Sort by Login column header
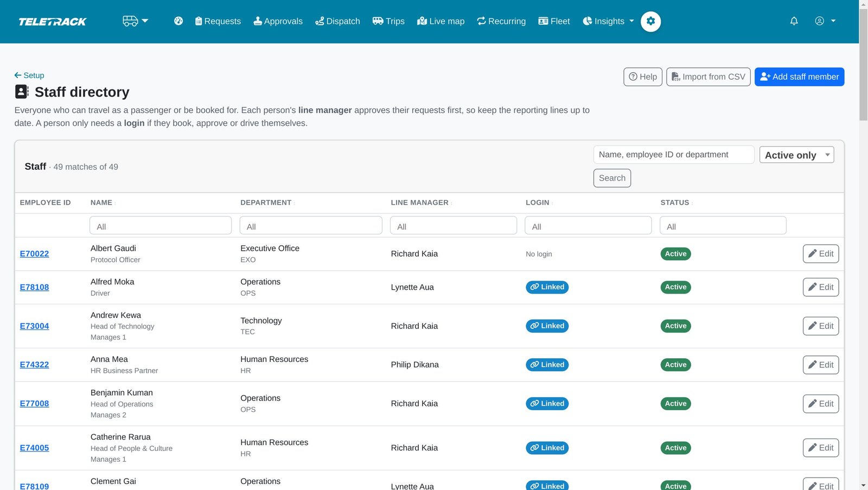Viewport: 868px width, 490px height. pyautogui.click(x=539, y=202)
